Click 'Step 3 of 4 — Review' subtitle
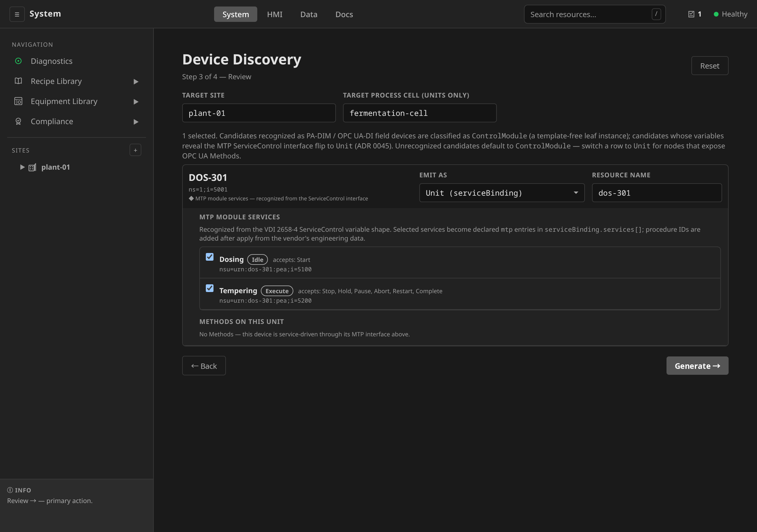Screen dimensions: 757x532 click(217, 77)
